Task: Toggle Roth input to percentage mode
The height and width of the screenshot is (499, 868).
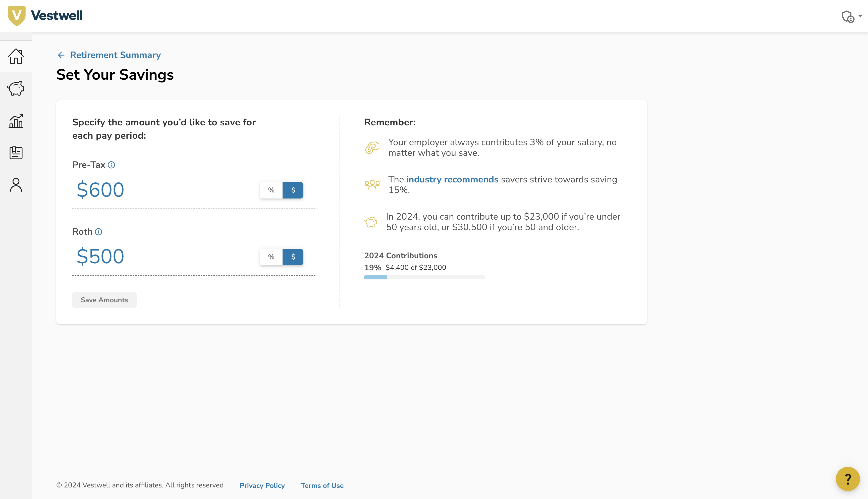Action: (271, 257)
